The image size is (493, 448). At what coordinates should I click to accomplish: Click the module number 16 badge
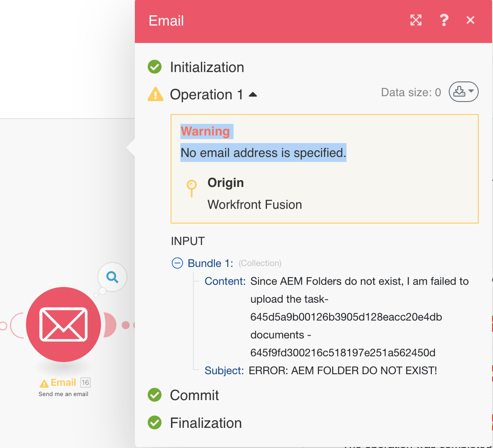pyautogui.click(x=85, y=383)
